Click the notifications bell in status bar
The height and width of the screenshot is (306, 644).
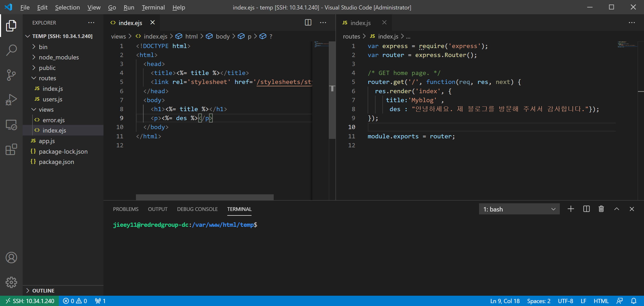pos(634,301)
